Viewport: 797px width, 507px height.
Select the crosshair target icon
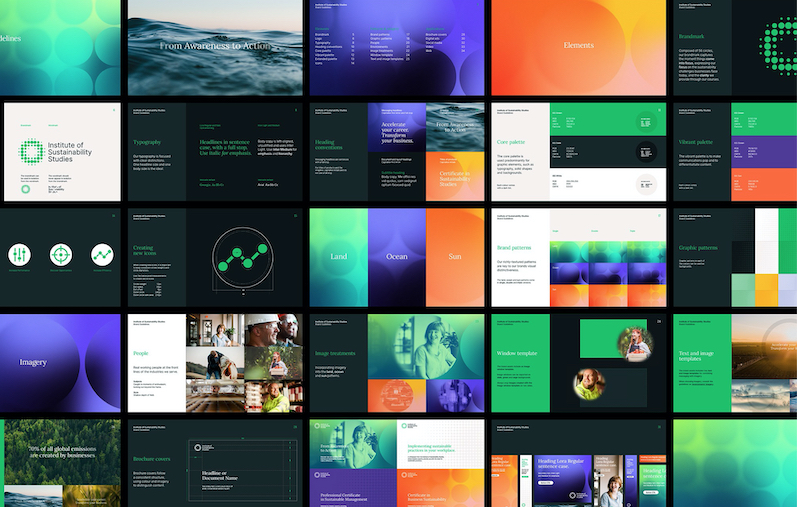(62, 255)
